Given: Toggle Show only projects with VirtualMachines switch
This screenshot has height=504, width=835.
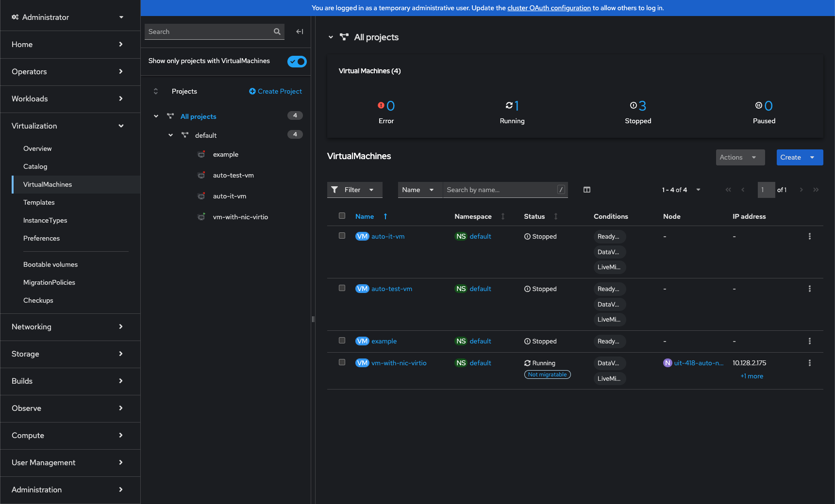Looking at the screenshot, I should click(297, 62).
